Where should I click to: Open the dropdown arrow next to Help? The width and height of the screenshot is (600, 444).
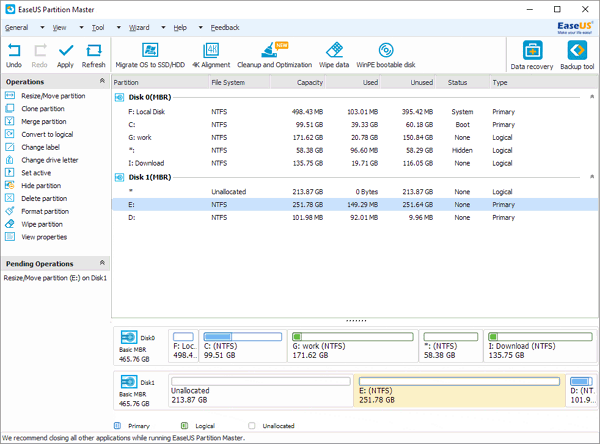coord(201,28)
